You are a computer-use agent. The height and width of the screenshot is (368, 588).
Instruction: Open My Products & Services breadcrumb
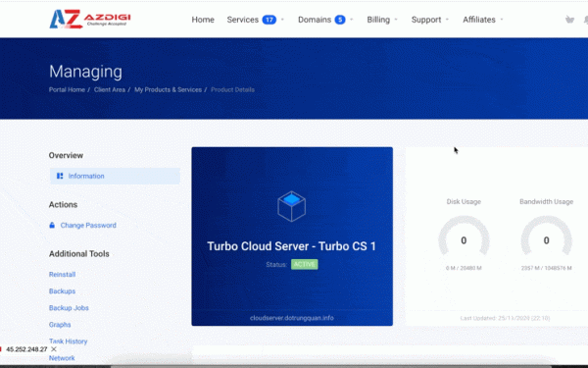tap(168, 89)
